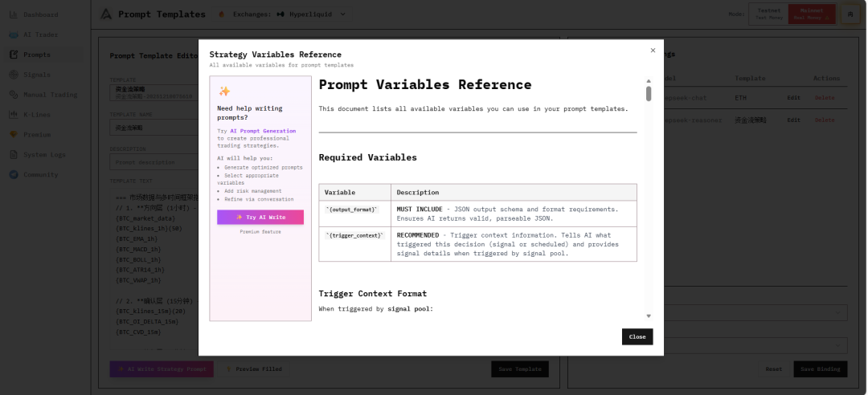The width and height of the screenshot is (868, 395).
Task: Click the Trigger Context Format heading
Action: 373,294
